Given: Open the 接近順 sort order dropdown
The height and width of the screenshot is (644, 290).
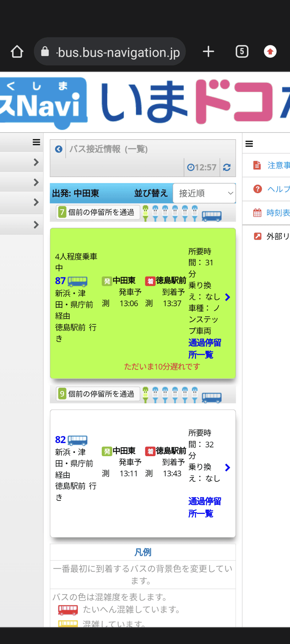Looking at the screenshot, I should (204, 193).
